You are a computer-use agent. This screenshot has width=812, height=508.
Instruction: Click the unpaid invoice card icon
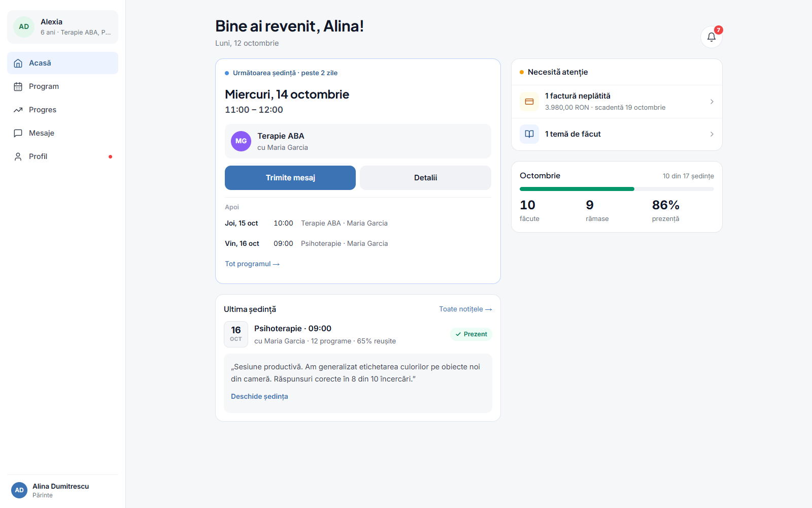pos(529,102)
